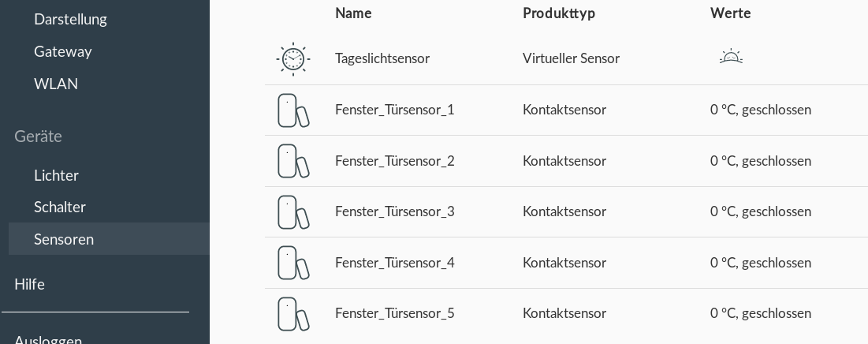Open the Darstellung settings page
The height and width of the screenshot is (344, 868).
pos(70,19)
